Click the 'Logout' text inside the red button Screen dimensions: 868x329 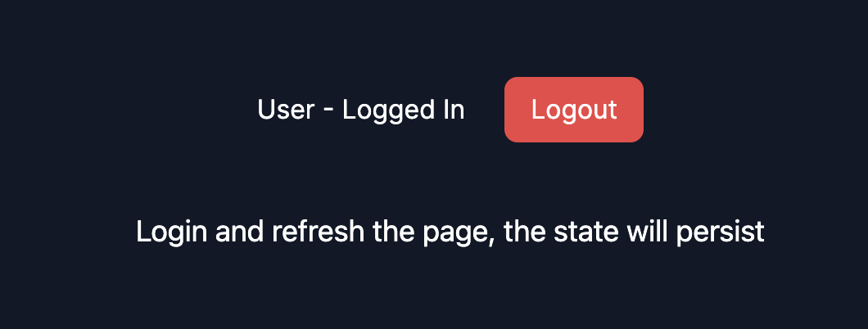574,110
